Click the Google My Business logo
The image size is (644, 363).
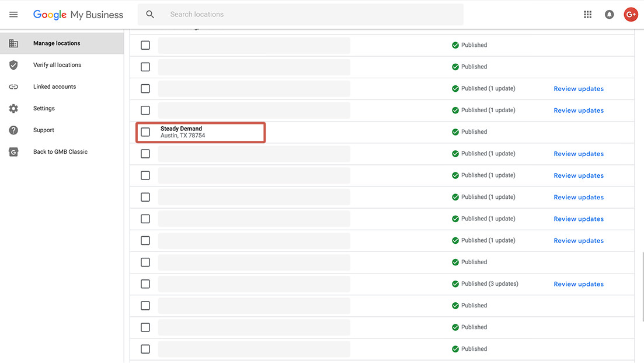click(x=78, y=15)
